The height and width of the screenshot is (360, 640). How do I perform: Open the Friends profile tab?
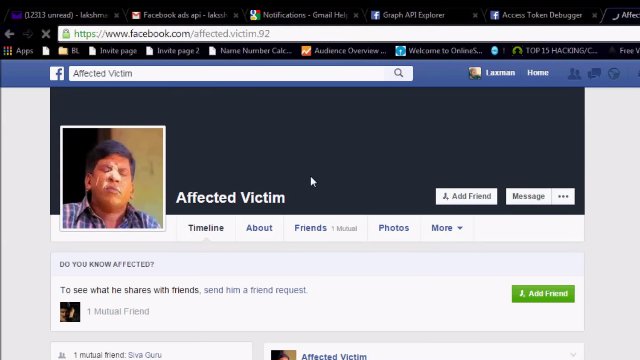325,228
